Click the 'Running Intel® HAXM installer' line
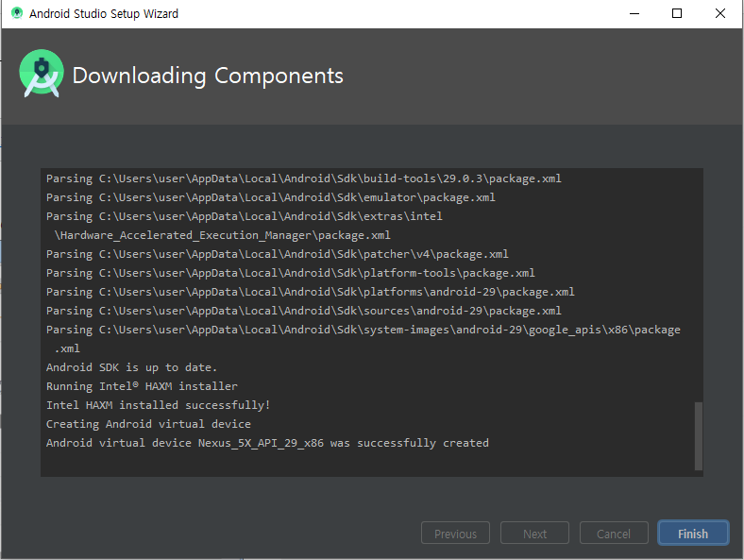 coord(142,386)
